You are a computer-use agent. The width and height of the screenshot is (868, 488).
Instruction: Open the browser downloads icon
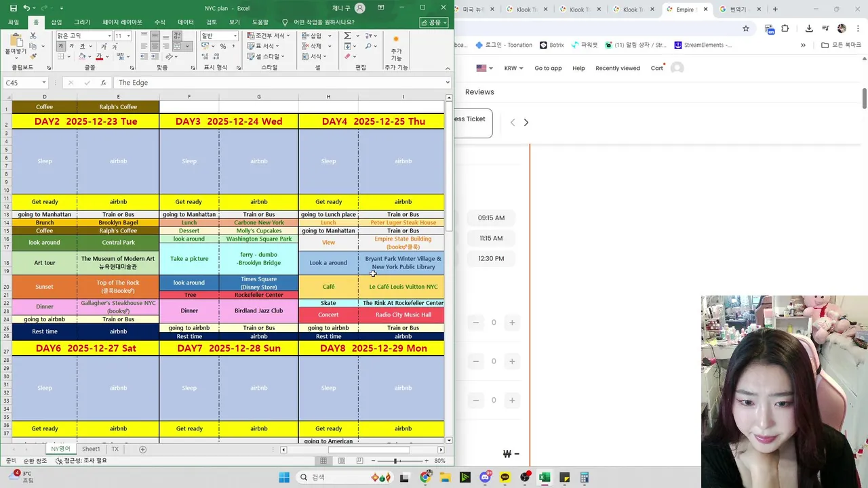(809, 28)
